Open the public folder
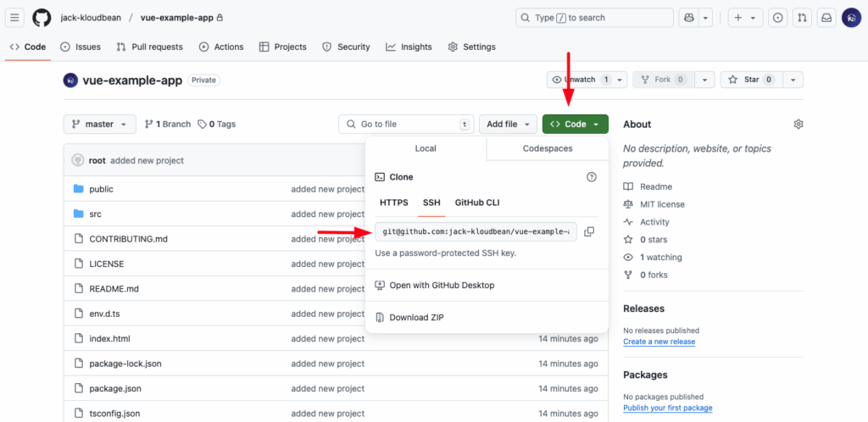Screen dimensions: 868x422 [102, 189]
